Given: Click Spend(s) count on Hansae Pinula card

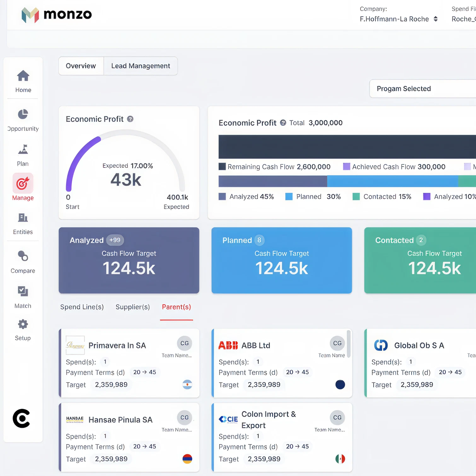Looking at the screenshot, I should click(105, 436).
